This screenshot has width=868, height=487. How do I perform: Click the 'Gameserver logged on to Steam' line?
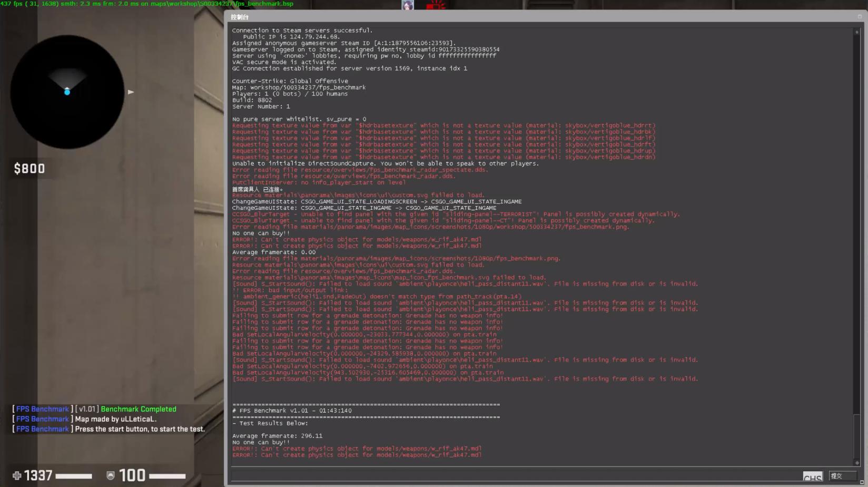pyautogui.click(x=366, y=50)
